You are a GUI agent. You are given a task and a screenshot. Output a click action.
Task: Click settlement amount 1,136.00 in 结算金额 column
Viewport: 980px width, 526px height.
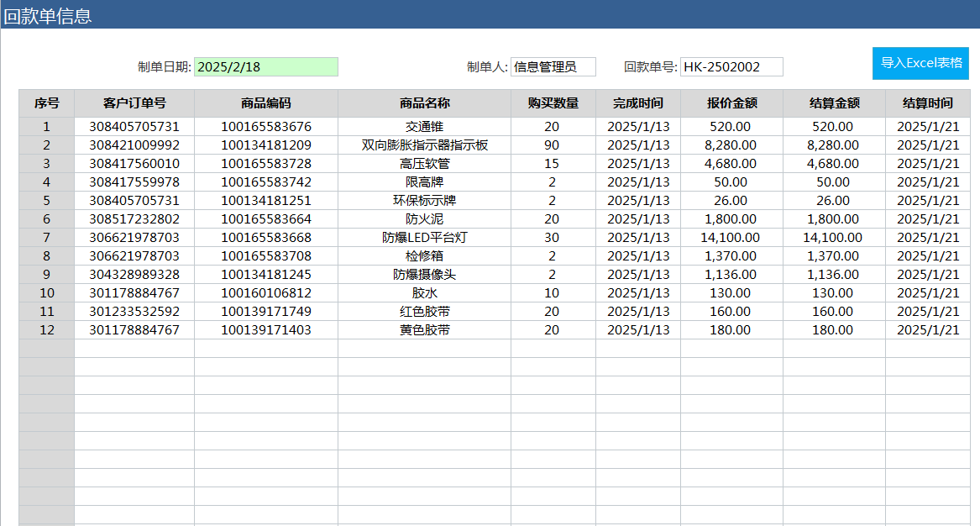pyautogui.click(x=833, y=275)
